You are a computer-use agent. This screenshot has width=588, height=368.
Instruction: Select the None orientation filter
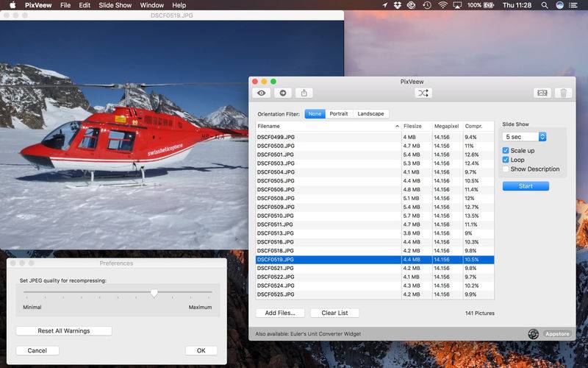tap(315, 114)
